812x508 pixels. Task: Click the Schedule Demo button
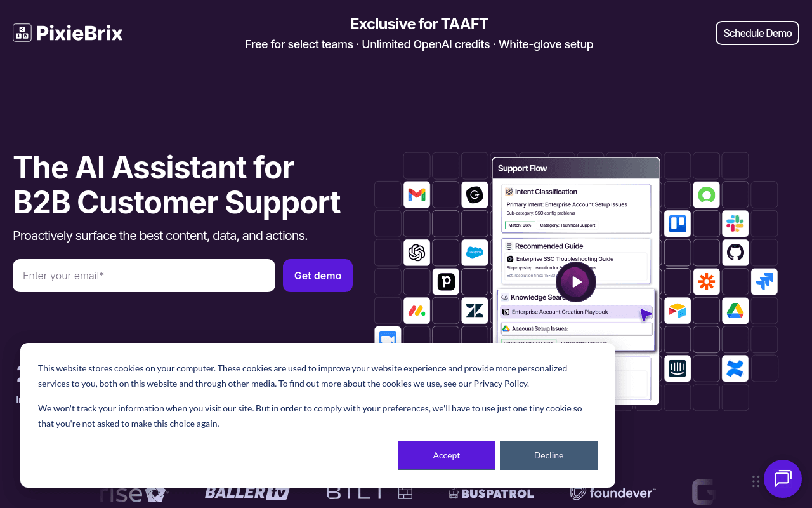(x=757, y=33)
